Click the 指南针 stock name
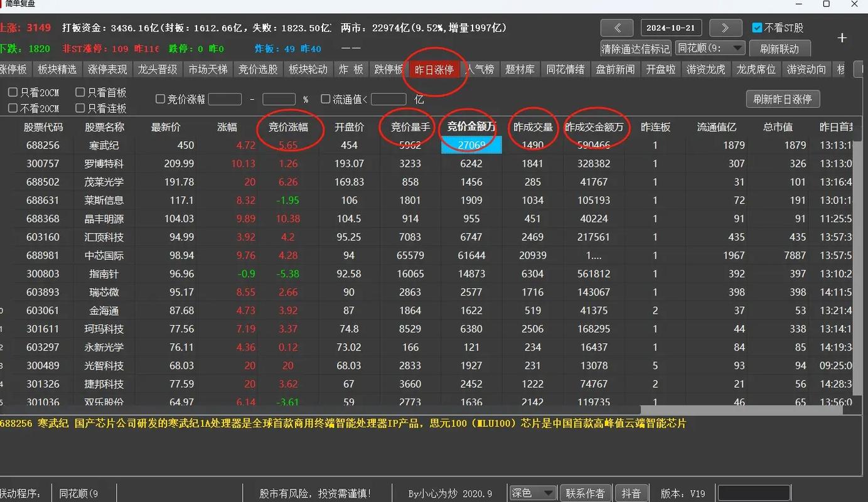 [104, 274]
